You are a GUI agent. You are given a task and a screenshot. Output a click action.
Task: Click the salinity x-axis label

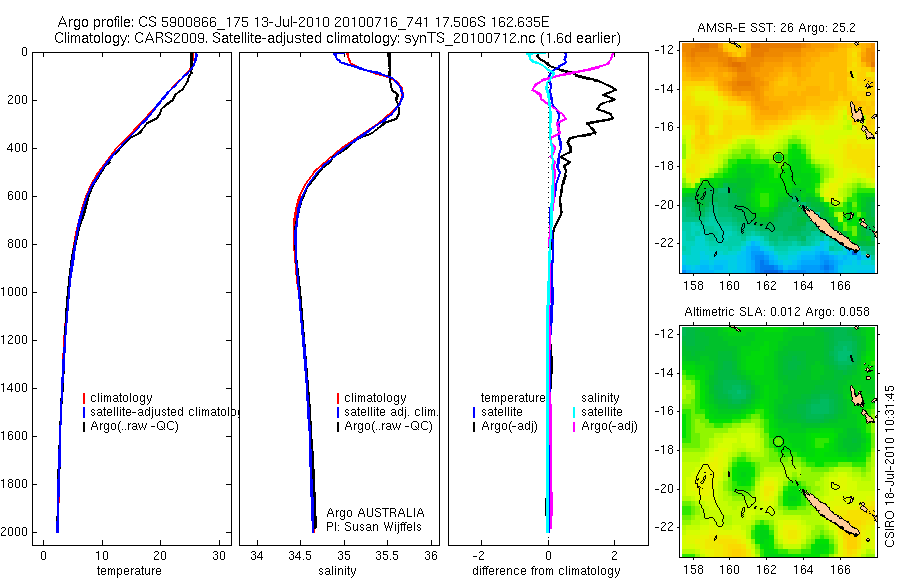click(338, 571)
